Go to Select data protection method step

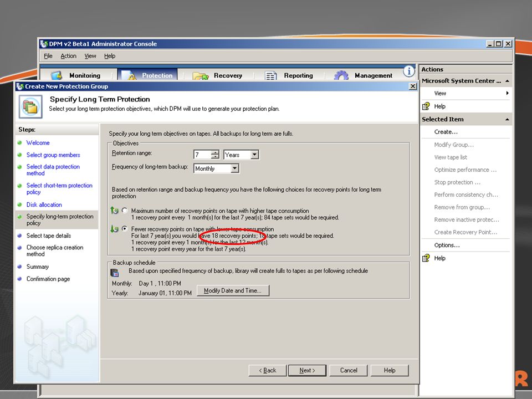click(x=53, y=170)
